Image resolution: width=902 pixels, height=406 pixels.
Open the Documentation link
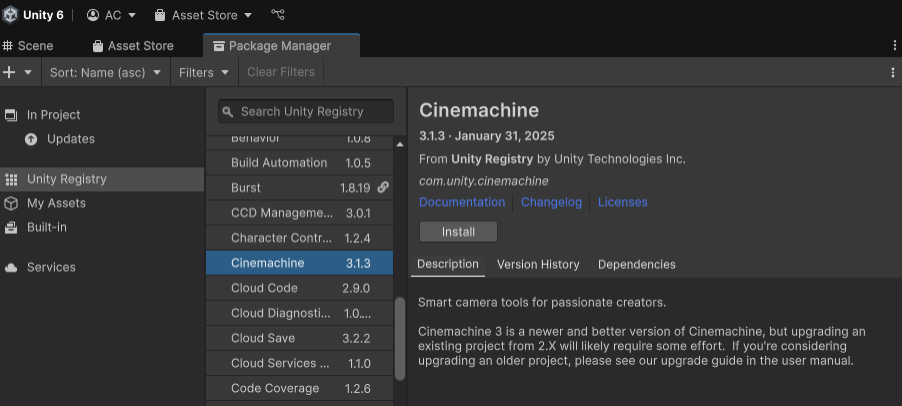tap(462, 202)
